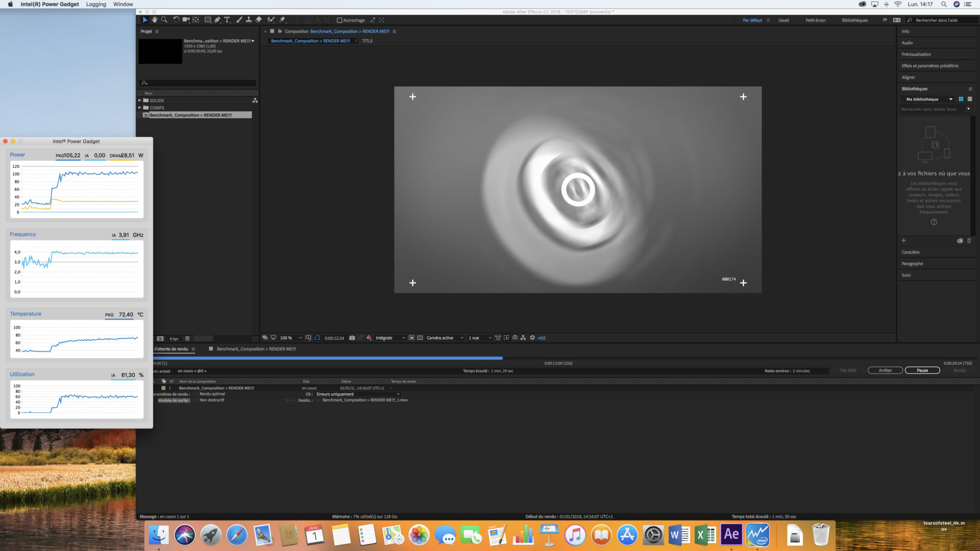Viewport: 980px width, 551px height.
Task: Click the blue render progress bar
Action: (x=328, y=358)
